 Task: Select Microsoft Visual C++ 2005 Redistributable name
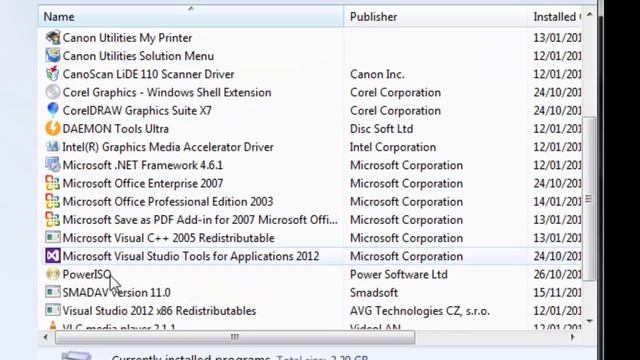point(168,238)
